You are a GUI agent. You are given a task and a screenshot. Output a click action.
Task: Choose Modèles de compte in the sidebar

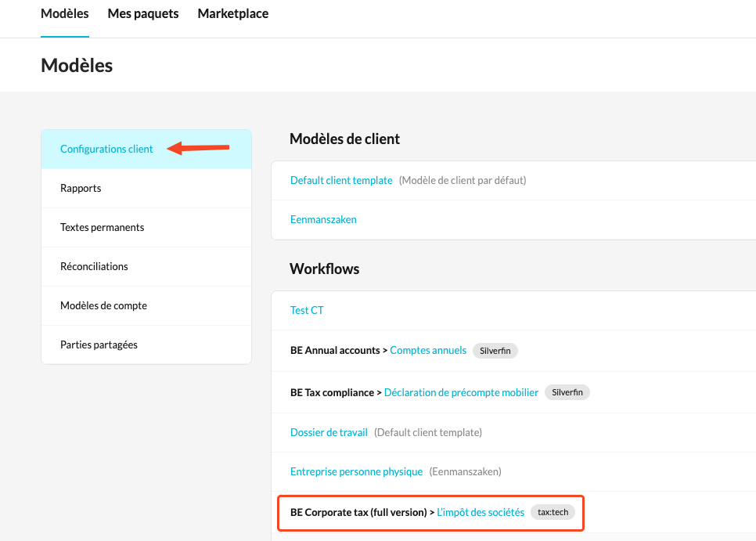[103, 305]
